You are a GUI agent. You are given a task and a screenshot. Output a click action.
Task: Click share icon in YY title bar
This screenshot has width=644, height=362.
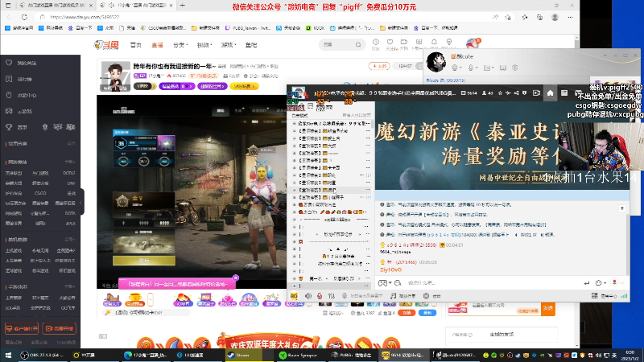(516, 93)
